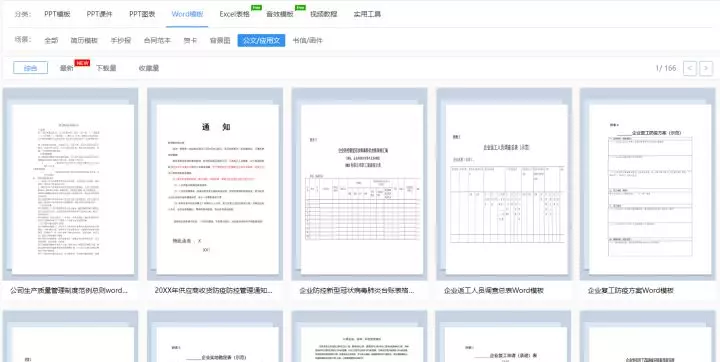
Task: Open the PPT模板 category tab
Action: (57, 14)
